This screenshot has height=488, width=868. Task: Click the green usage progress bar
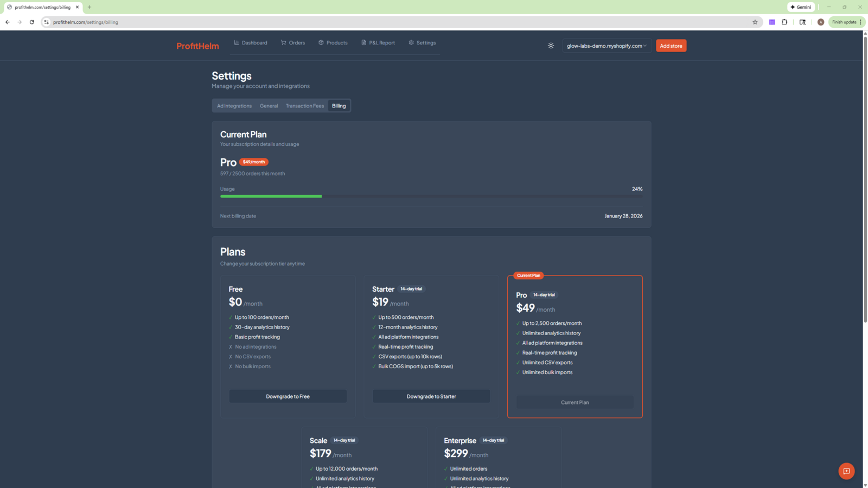[271, 196]
